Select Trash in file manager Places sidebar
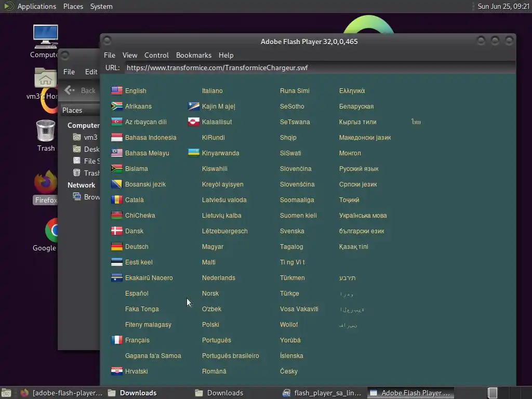The image size is (532, 399). click(87, 173)
